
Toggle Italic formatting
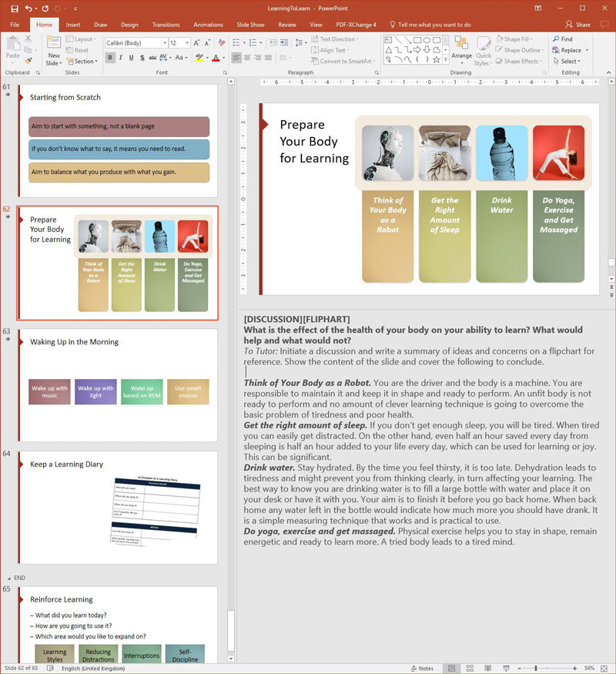tap(121, 58)
